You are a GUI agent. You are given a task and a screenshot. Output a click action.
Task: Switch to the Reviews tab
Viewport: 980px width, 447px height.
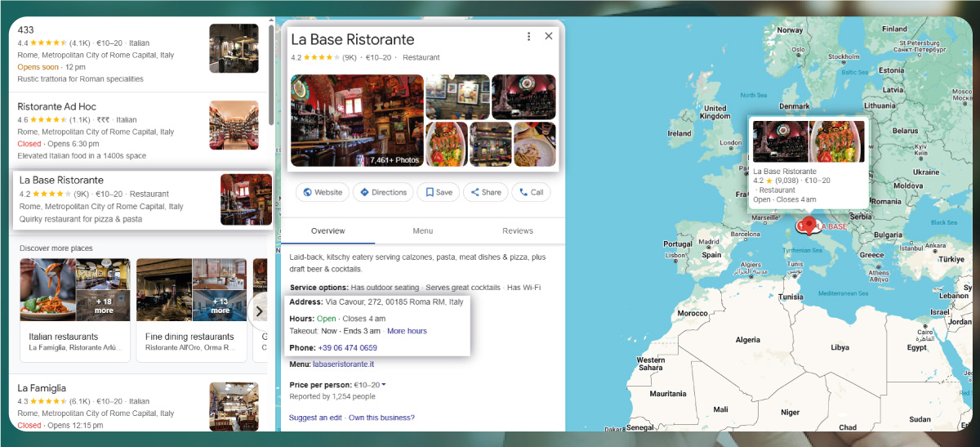click(x=518, y=231)
